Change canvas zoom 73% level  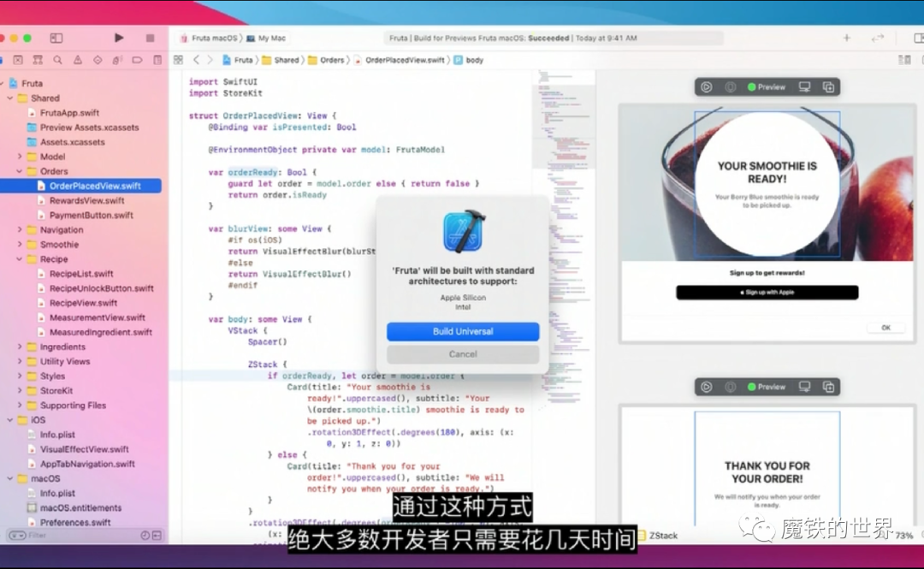[x=904, y=536]
